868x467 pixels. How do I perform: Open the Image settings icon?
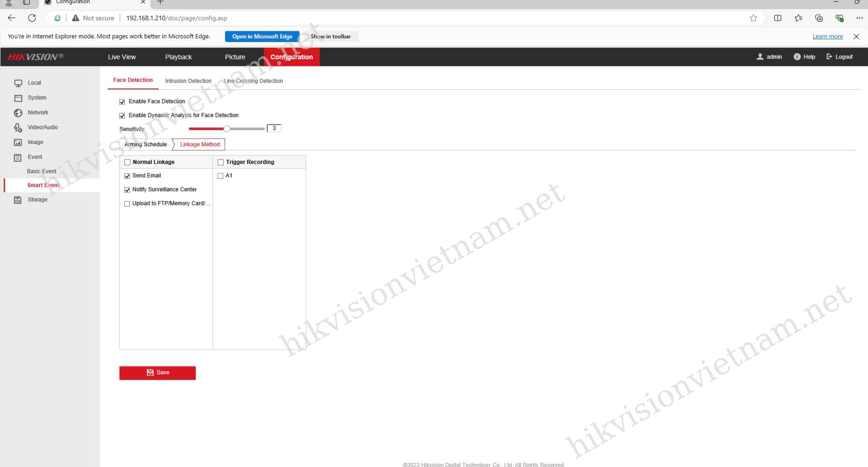[x=18, y=142]
